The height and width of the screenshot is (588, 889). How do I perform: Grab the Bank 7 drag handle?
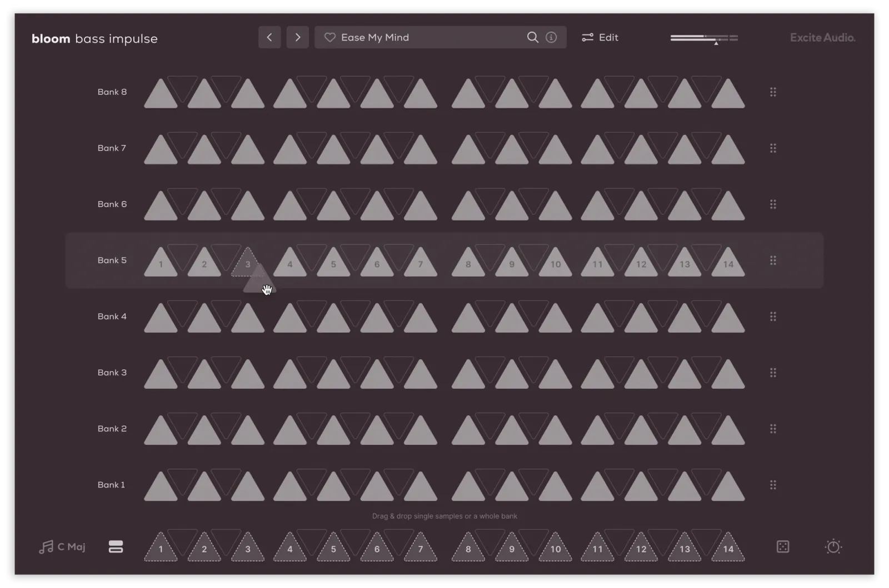(x=773, y=148)
